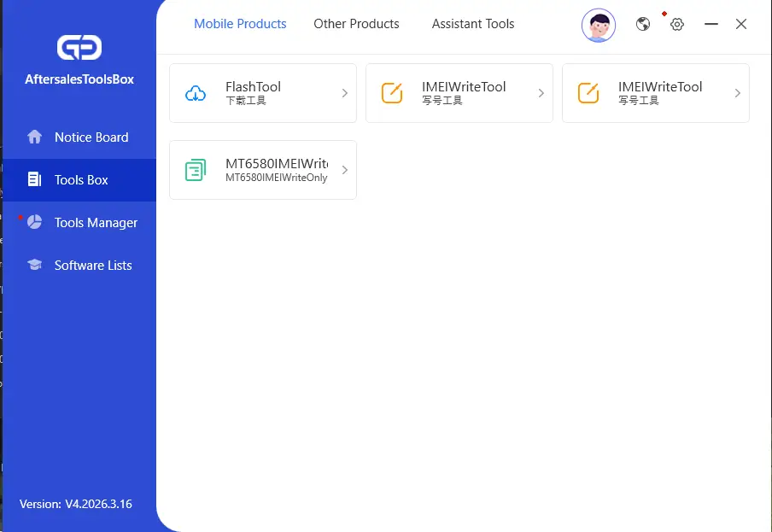Click the Version V4.2026.3.16 label
The width and height of the screenshot is (772, 532).
76,504
